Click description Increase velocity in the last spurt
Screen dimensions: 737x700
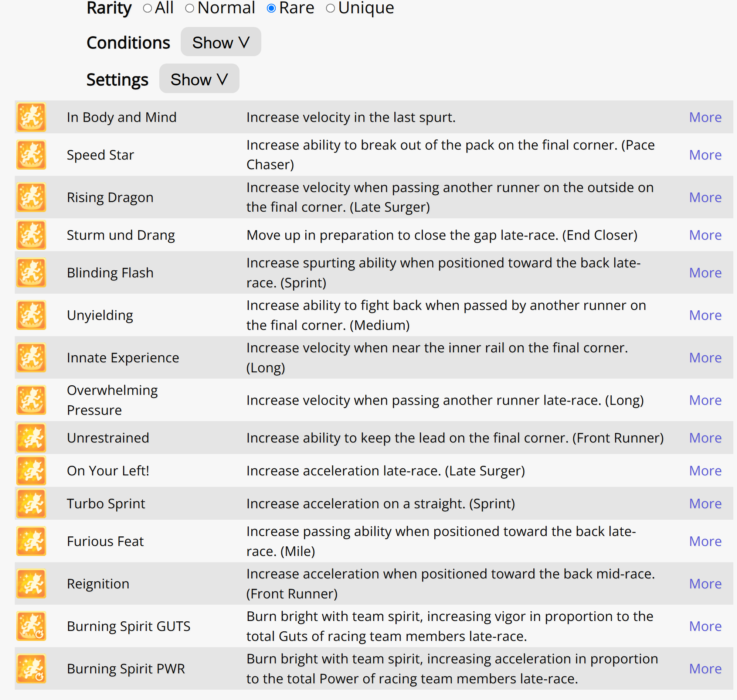(x=351, y=117)
